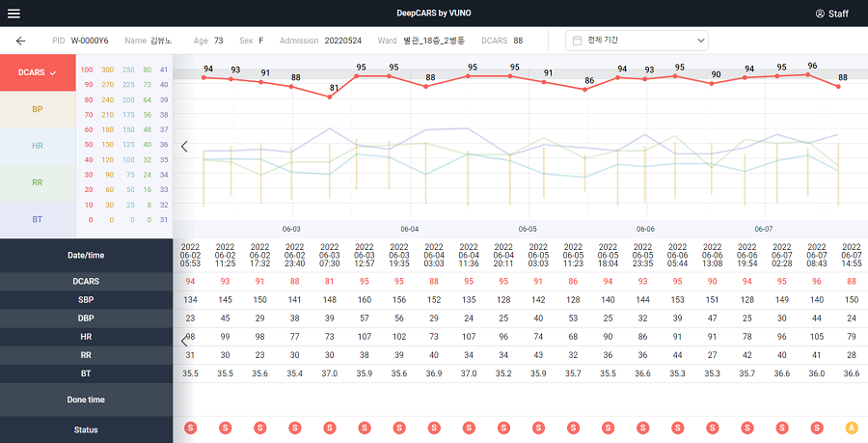Toggle the HR series in the chart
The width and height of the screenshot is (868, 443).
[38, 146]
